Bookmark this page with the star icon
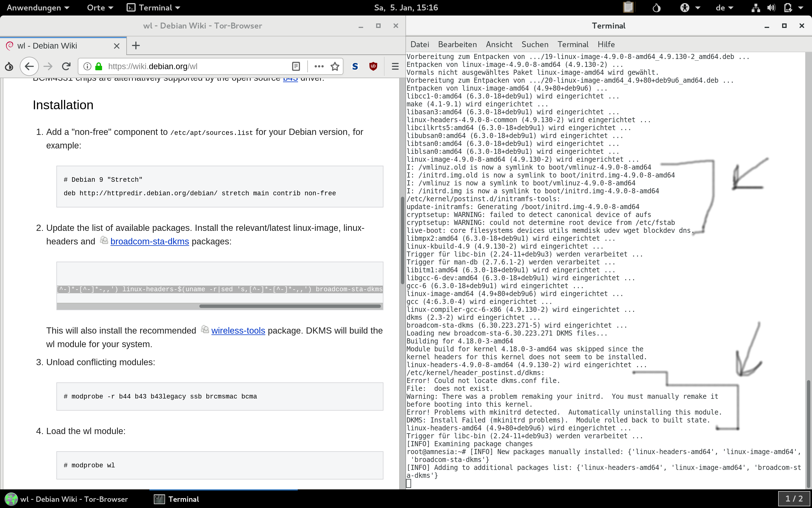The height and width of the screenshot is (508, 812). pos(335,67)
